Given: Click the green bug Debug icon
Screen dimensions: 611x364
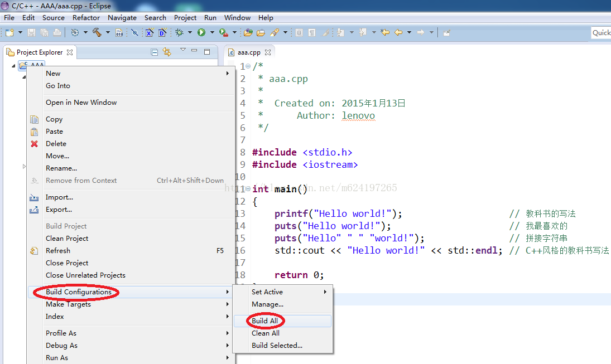Looking at the screenshot, I should [x=179, y=33].
